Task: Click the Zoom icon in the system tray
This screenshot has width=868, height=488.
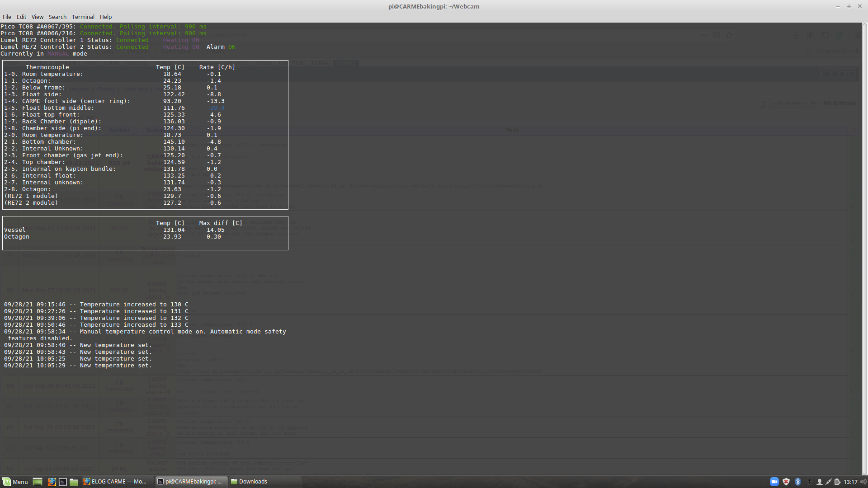Action: (774, 482)
